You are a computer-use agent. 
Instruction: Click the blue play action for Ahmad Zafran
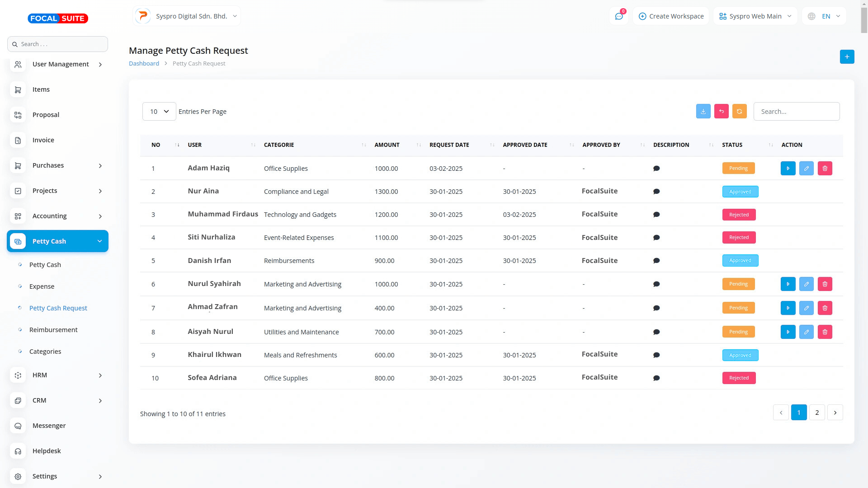pos(788,308)
